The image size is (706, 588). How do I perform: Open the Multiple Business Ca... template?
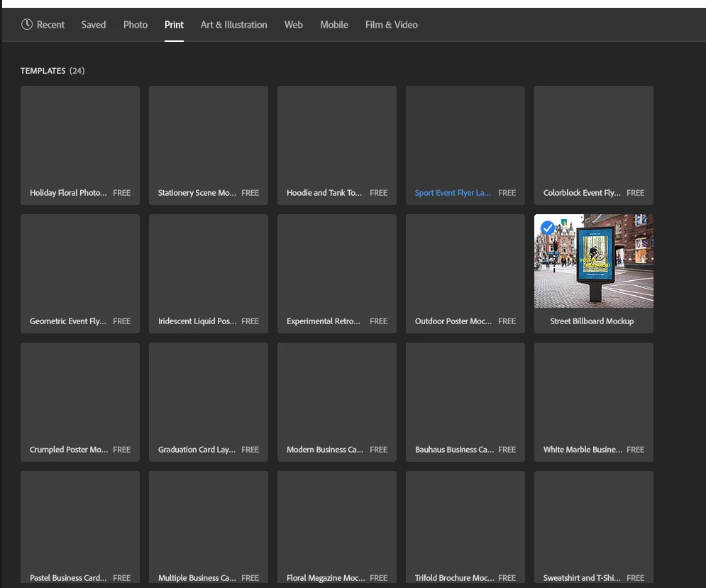pos(209,527)
